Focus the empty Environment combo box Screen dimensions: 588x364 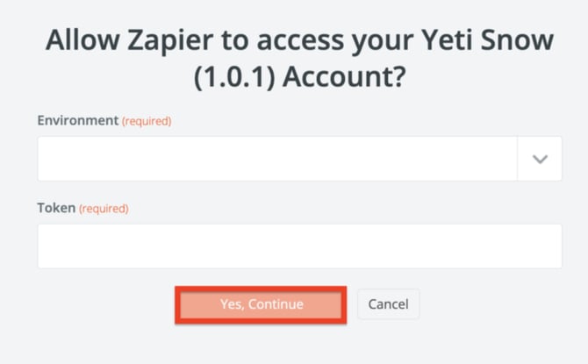click(x=277, y=159)
